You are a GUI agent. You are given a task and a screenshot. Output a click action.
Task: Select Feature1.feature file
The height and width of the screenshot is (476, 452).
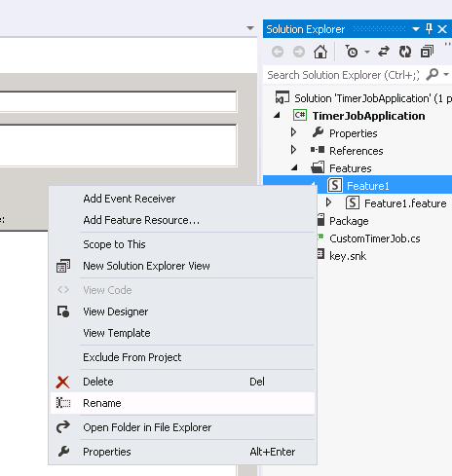point(405,203)
